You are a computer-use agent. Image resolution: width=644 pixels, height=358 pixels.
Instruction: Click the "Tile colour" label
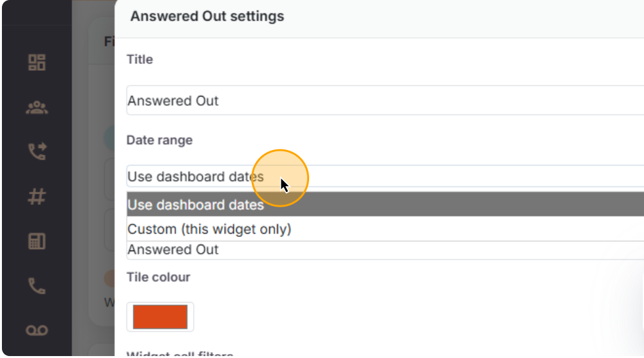click(x=158, y=277)
